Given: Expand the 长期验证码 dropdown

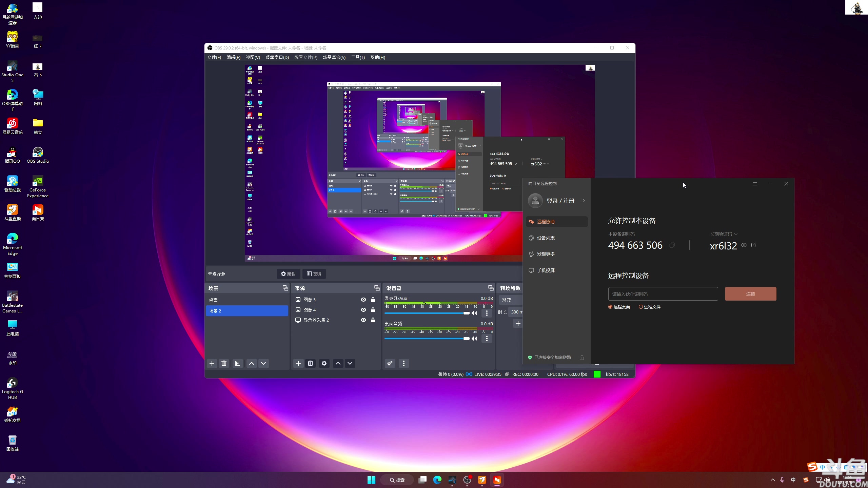Looking at the screenshot, I should pyautogui.click(x=736, y=234).
